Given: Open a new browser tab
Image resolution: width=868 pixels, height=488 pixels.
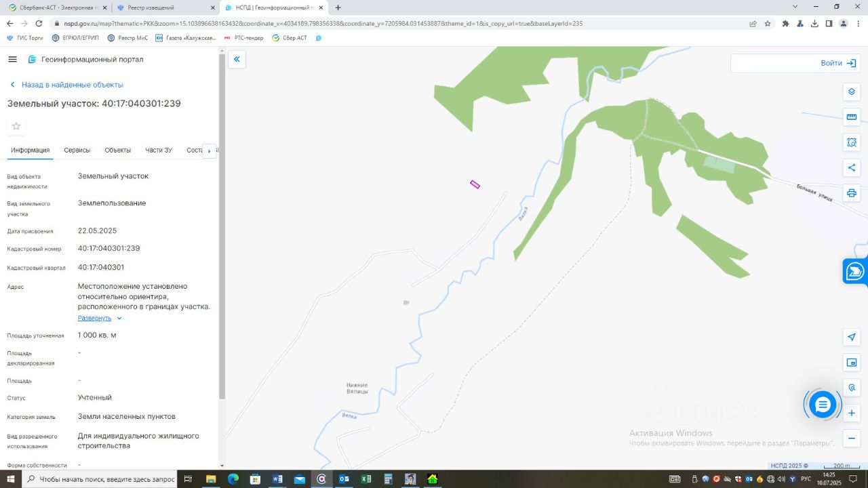Looking at the screenshot, I should click(x=338, y=7).
